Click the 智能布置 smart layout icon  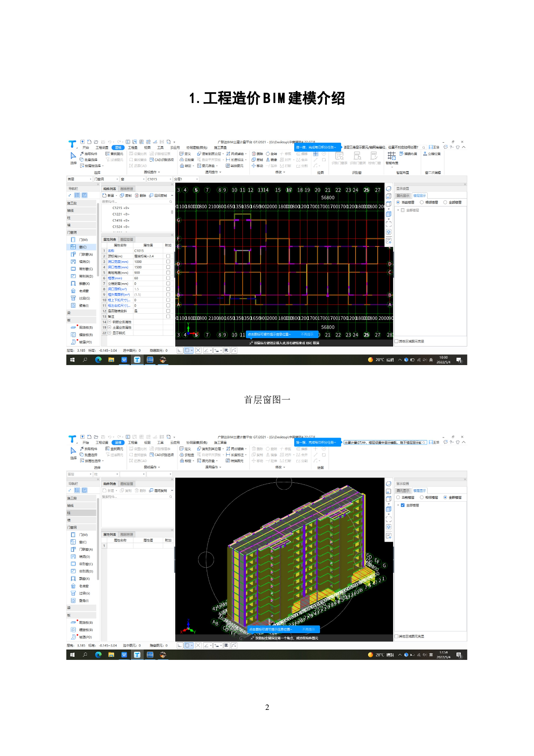[391, 156]
